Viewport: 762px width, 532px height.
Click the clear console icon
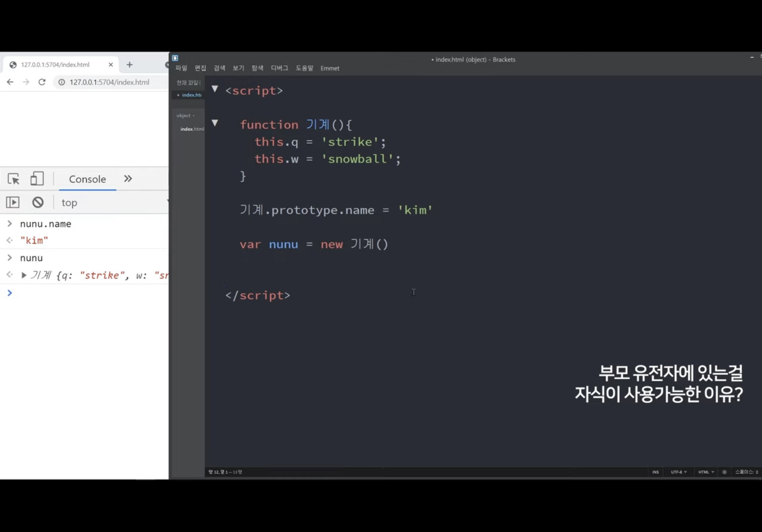coord(38,202)
